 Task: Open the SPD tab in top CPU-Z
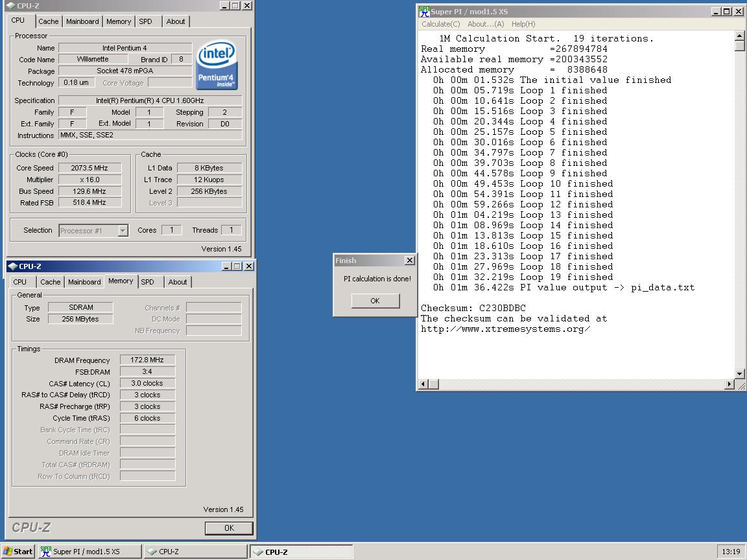coord(146,21)
